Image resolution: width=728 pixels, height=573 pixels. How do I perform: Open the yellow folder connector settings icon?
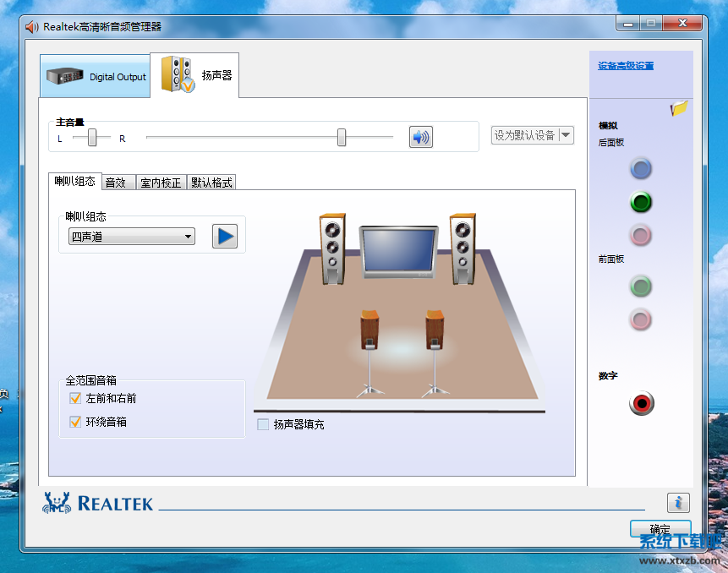point(679,108)
